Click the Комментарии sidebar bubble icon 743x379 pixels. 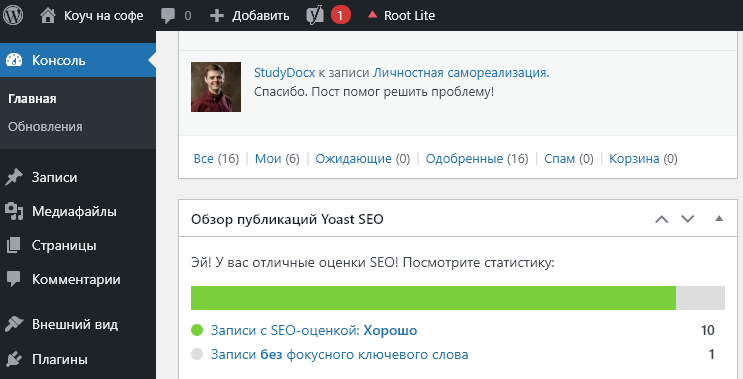pyautogui.click(x=14, y=280)
